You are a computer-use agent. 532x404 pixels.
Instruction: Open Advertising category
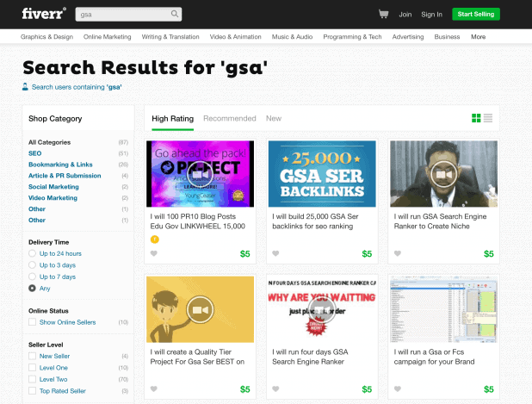point(408,37)
